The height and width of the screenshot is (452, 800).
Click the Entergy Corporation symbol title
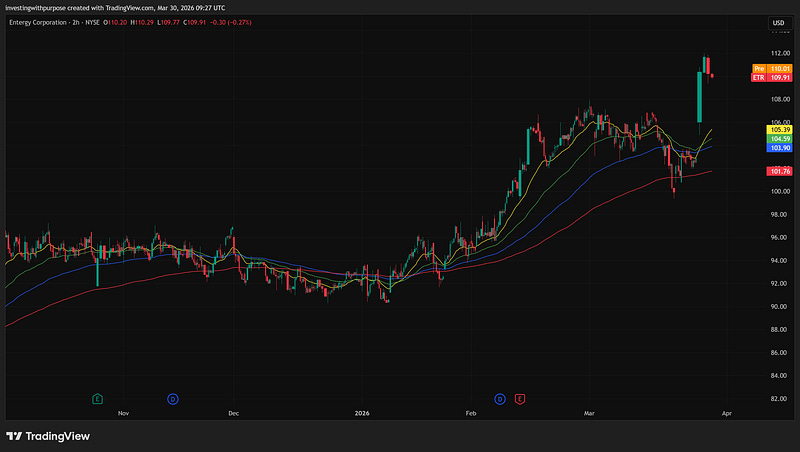[x=38, y=22]
